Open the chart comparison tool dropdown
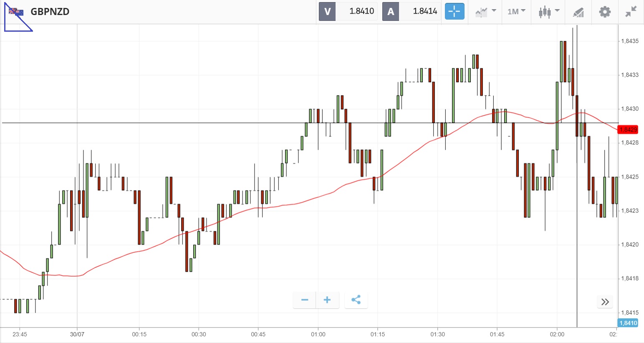644x343 pixels. [485, 11]
